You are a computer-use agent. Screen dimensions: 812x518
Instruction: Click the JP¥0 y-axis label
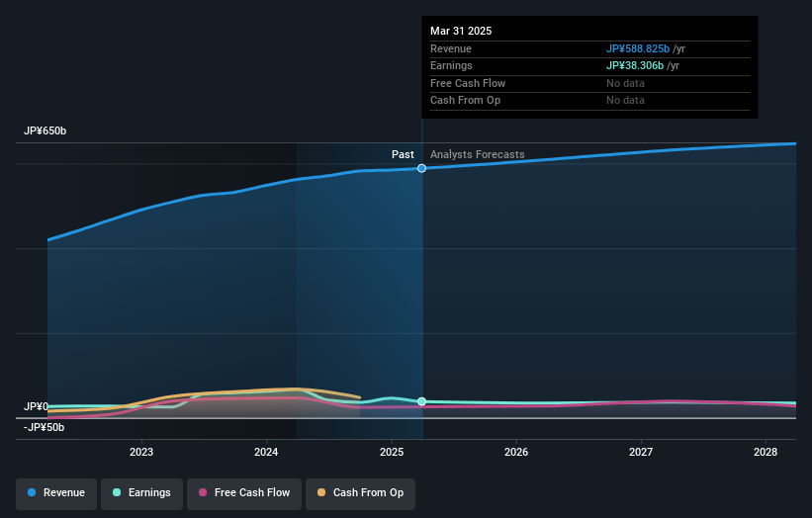pyautogui.click(x=36, y=406)
